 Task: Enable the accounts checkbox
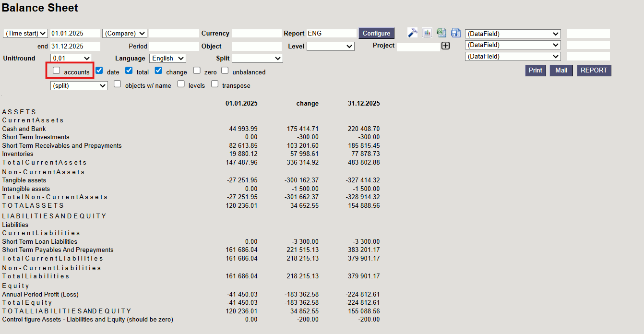(x=57, y=71)
